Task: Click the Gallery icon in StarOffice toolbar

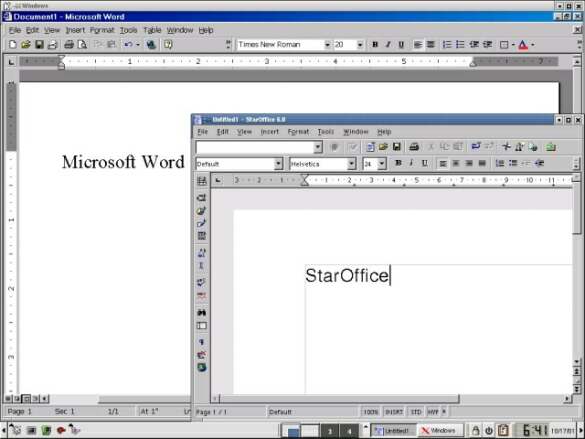Action: [x=551, y=147]
